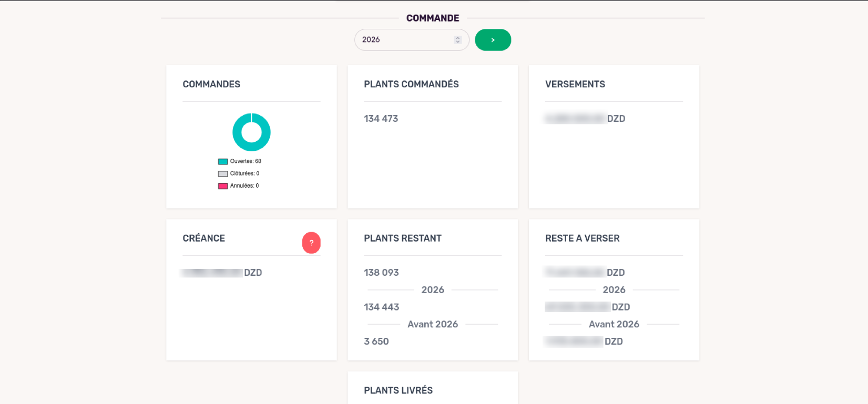Click the PLANTS LIVRÉS card title
Viewport: 868px width, 404px height.
point(398,390)
